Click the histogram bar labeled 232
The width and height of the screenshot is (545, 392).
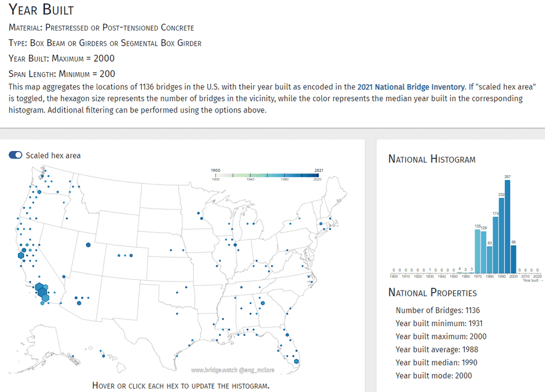tap(501, 234)
